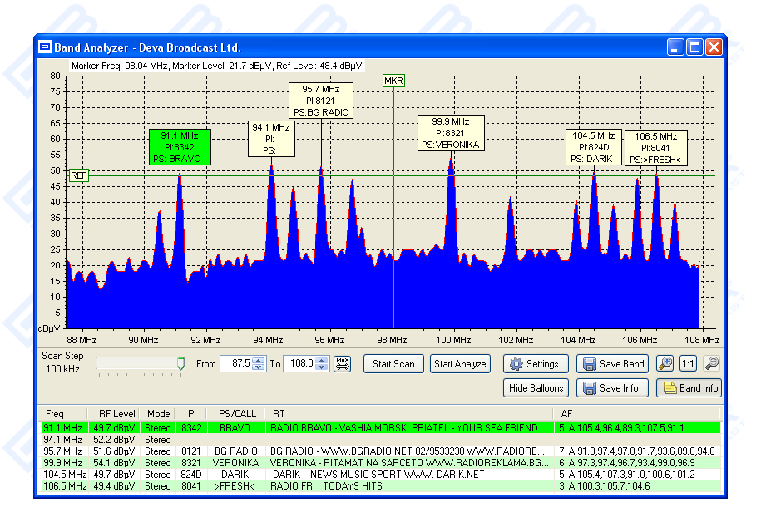Image resolution: width=761 pixels, height=532 pixels.
Task: Reset zoom with the 1:1 button
Action: 688,364
